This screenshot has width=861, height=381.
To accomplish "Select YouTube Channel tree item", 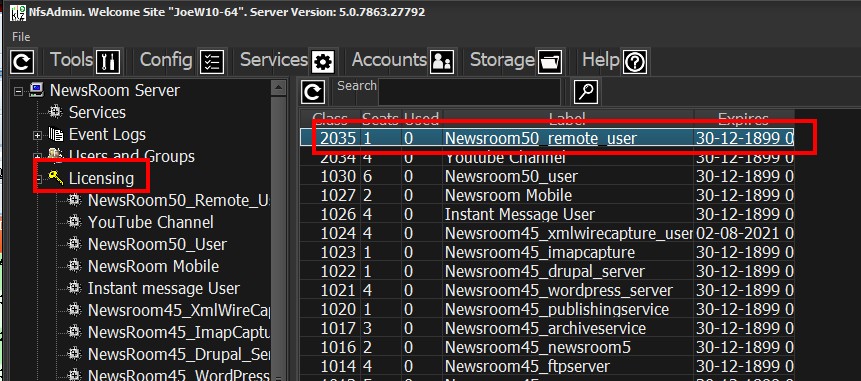I will [x=150, y=222].
